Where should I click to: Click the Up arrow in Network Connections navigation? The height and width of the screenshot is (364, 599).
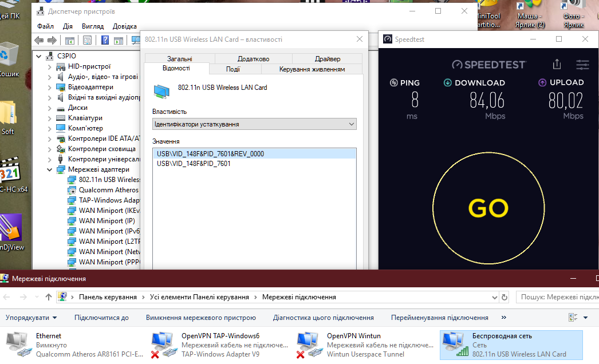click(49, 297)
